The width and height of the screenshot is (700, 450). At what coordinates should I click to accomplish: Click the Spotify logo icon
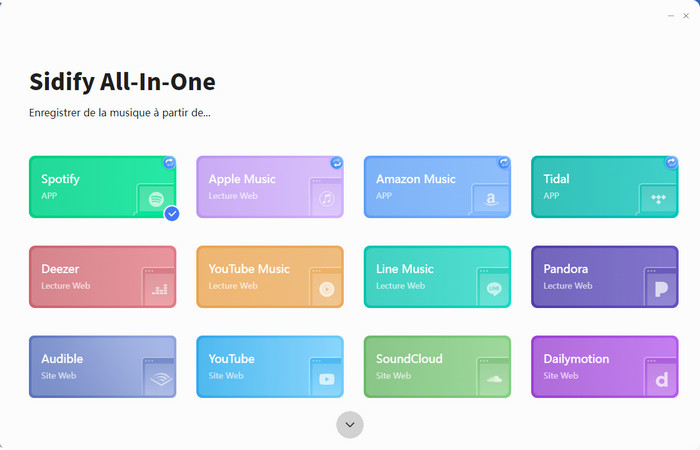click(x=155, y=199)
